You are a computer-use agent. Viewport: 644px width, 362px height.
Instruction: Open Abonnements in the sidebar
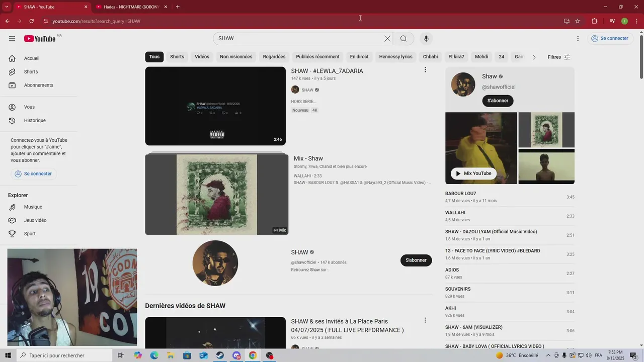[x=39, y=85]
